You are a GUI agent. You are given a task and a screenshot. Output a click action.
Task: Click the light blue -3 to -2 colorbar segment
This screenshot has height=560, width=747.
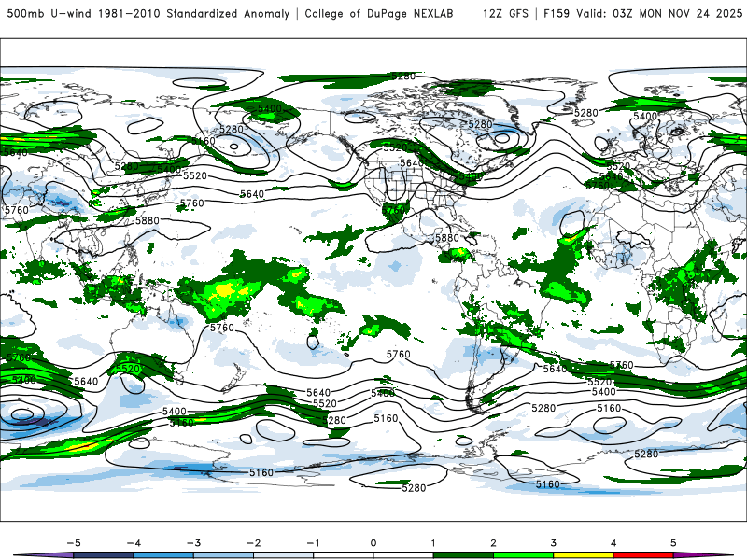click(223, 555)
